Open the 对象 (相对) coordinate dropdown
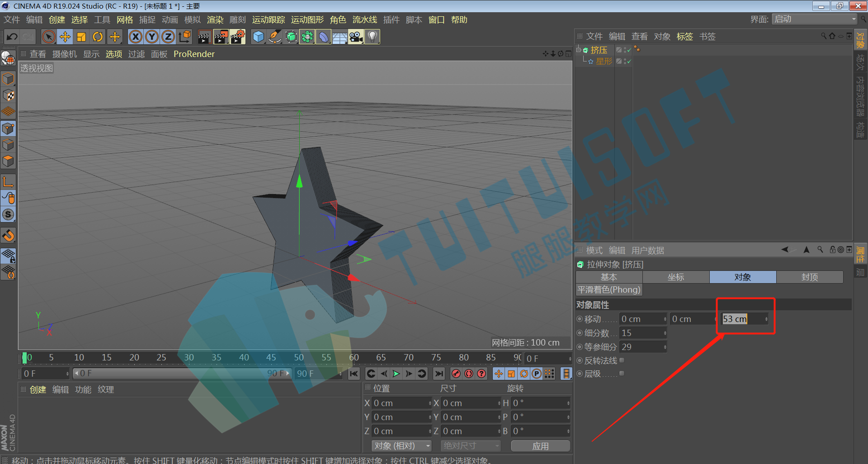868x464 pixels. click(401, 445)
